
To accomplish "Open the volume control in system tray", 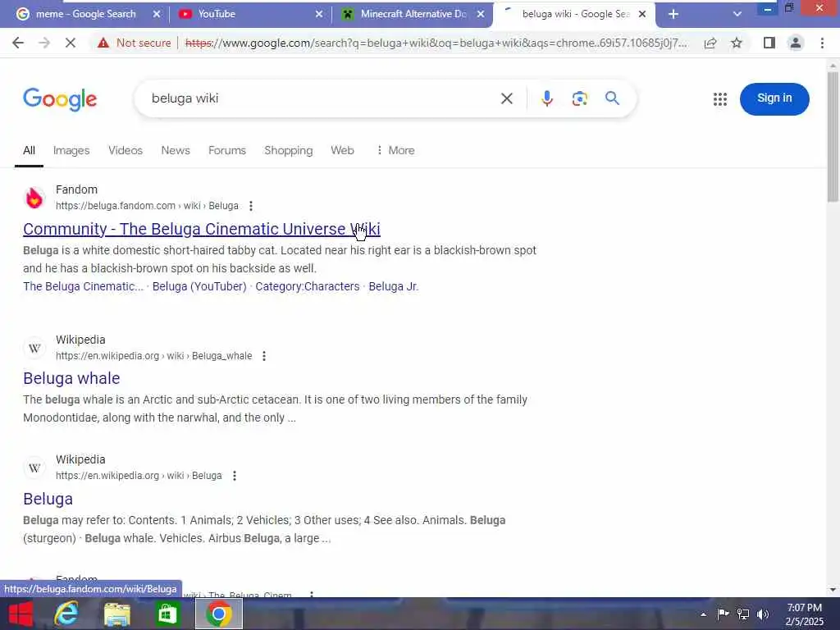I will (763, 614).
